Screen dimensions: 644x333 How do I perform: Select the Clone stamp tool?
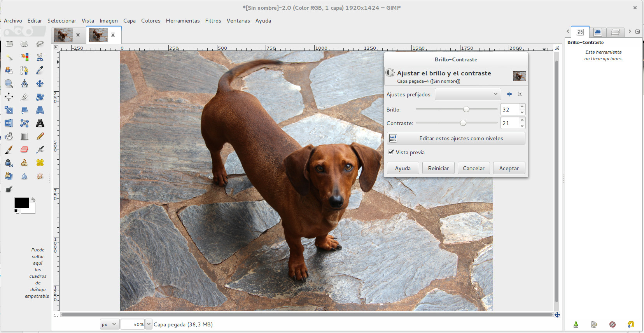click(x=24, y=163)
